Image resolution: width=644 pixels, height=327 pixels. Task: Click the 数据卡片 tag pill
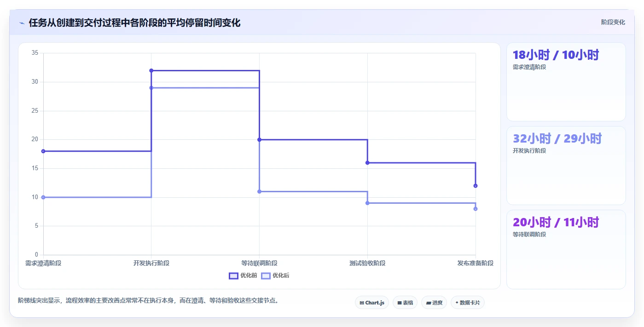tap(468, 303)
